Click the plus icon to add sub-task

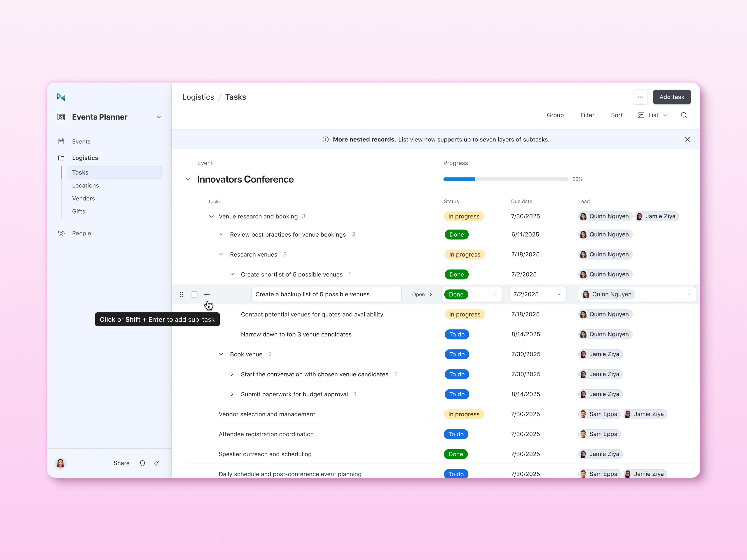coord(207,294)
